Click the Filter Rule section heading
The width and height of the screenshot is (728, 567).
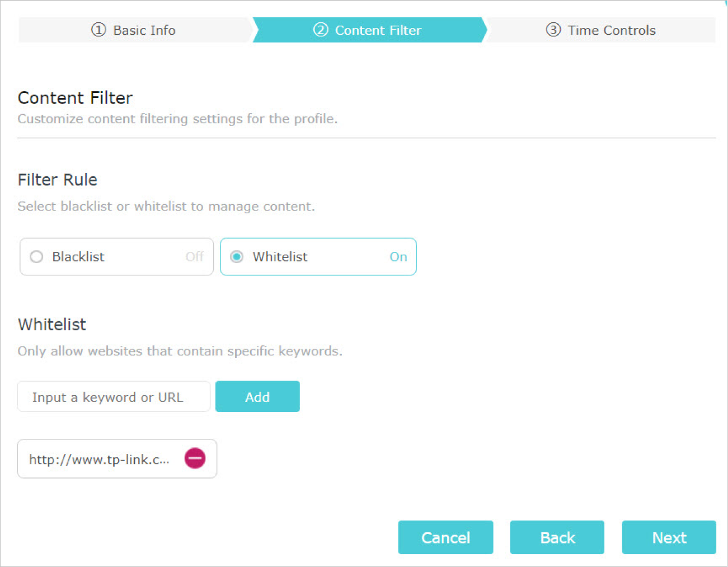pyautogui.click(x=58, y=180)
